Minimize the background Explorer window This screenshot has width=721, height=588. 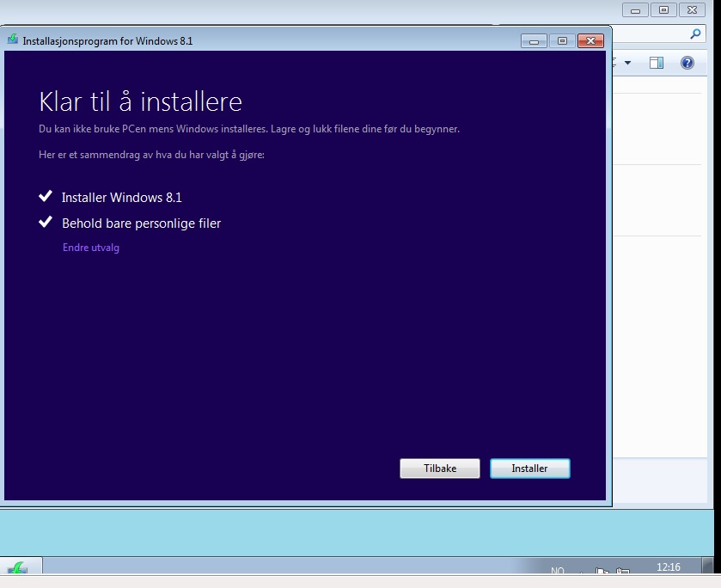coord(635,10)
